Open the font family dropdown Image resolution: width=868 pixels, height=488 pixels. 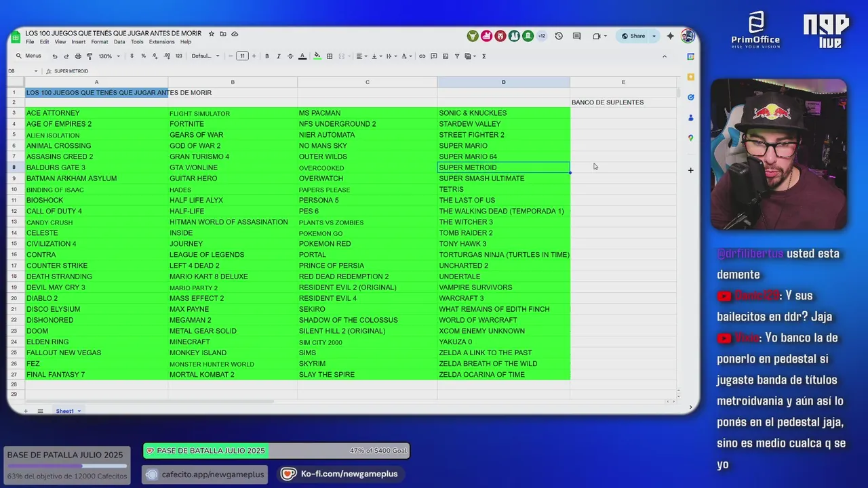tap(205, 56)
